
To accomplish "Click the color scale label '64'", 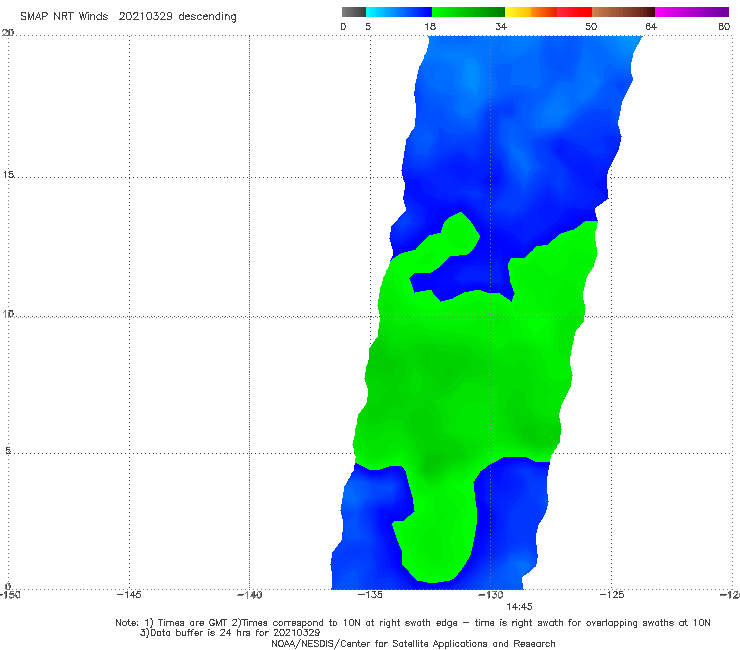I will coord(651,27).
